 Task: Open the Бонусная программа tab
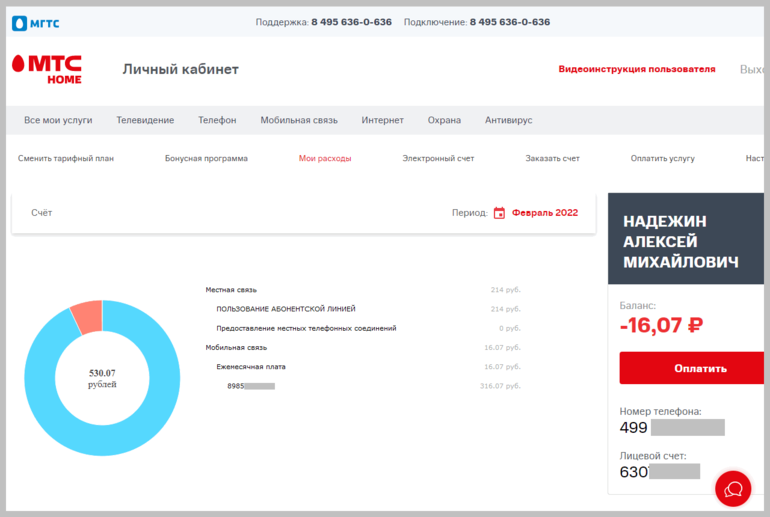[206, 159]
